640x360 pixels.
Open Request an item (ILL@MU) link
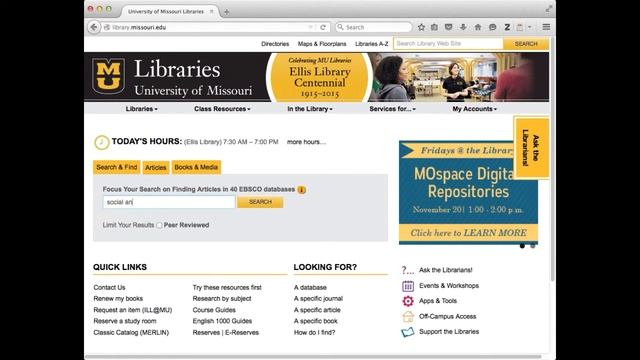[x=133, y=310]
